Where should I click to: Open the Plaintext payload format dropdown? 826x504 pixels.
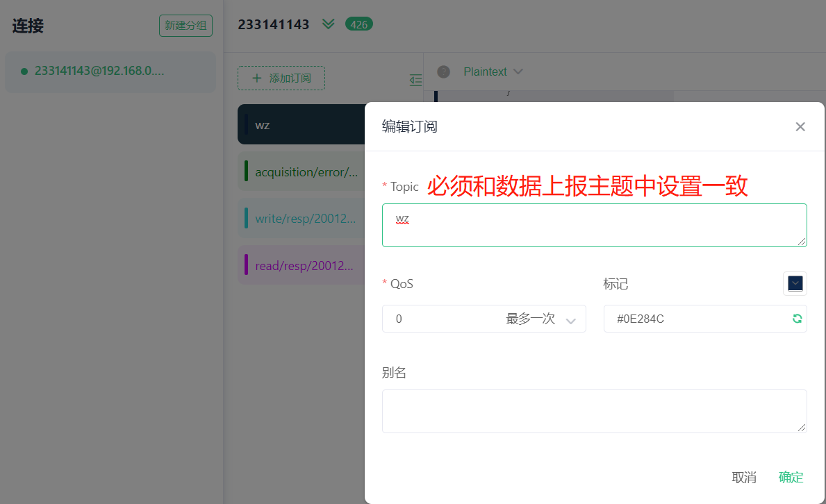[493, 72]
